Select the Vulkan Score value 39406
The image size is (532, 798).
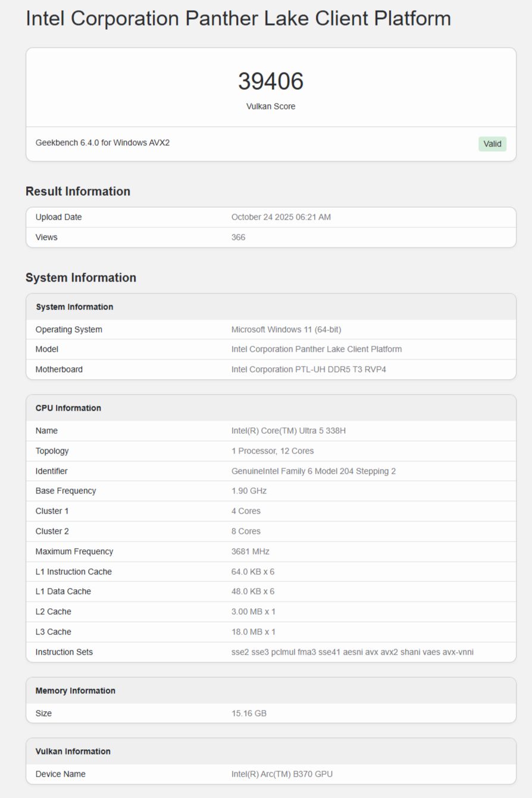point(271,81)
